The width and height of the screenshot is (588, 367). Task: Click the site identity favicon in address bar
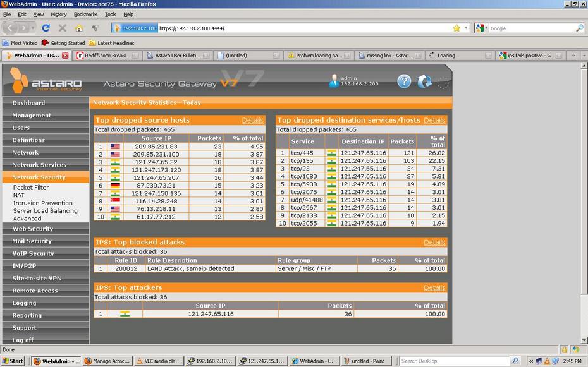click(116, 28)
